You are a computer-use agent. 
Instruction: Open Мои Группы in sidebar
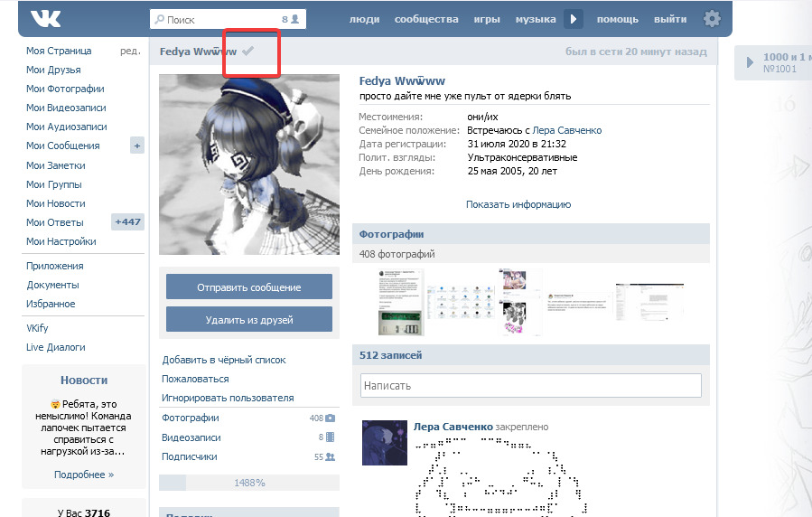pyautogui.click(x=54, y=185)
